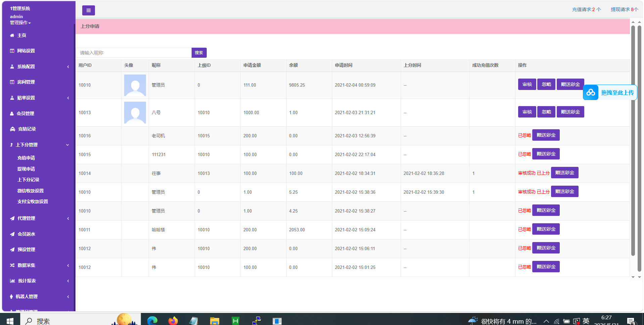Expand 统计报表 submenu chevron
Image resolution: width=644 pixels, height=325 pixels.
68,281
